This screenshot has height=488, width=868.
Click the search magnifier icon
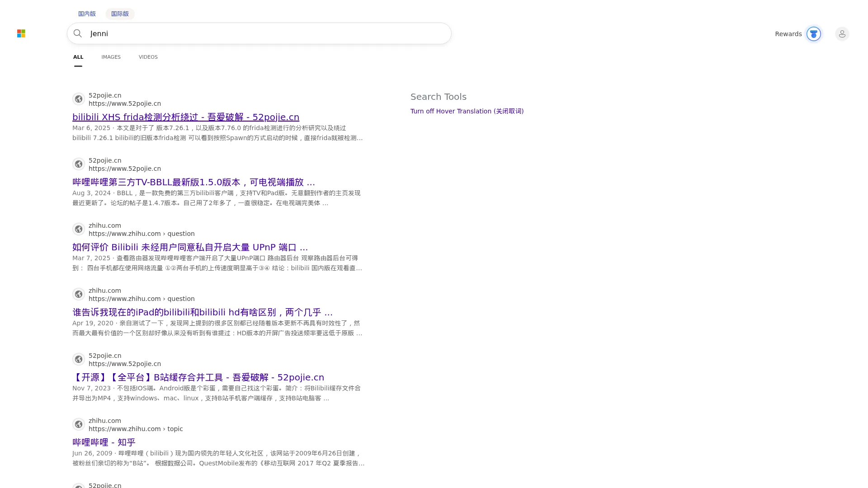point(78,33)
